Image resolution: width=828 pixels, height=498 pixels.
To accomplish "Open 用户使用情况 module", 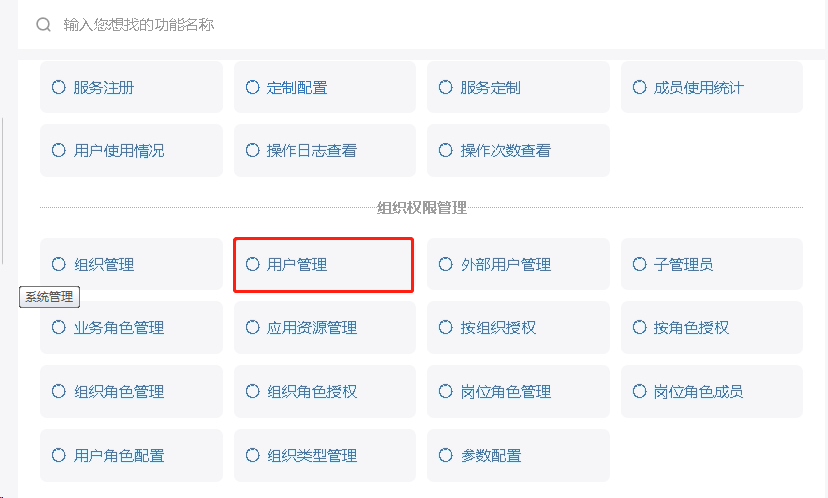I will tap(131, 151).
